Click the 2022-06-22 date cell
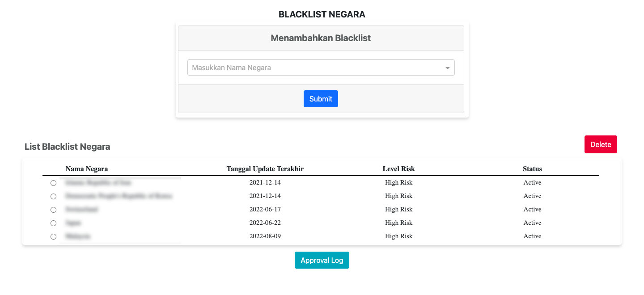Viewport: 644px width, 295px height. (x=265, y=223)
